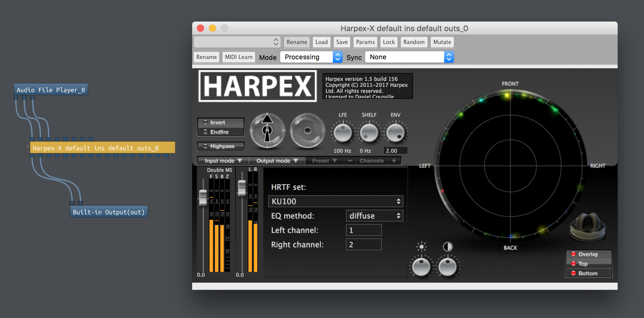644x318 pixels.
Task: Click the contrast half-circle icon
Action: pyautogui.click(x=447, y=247)
